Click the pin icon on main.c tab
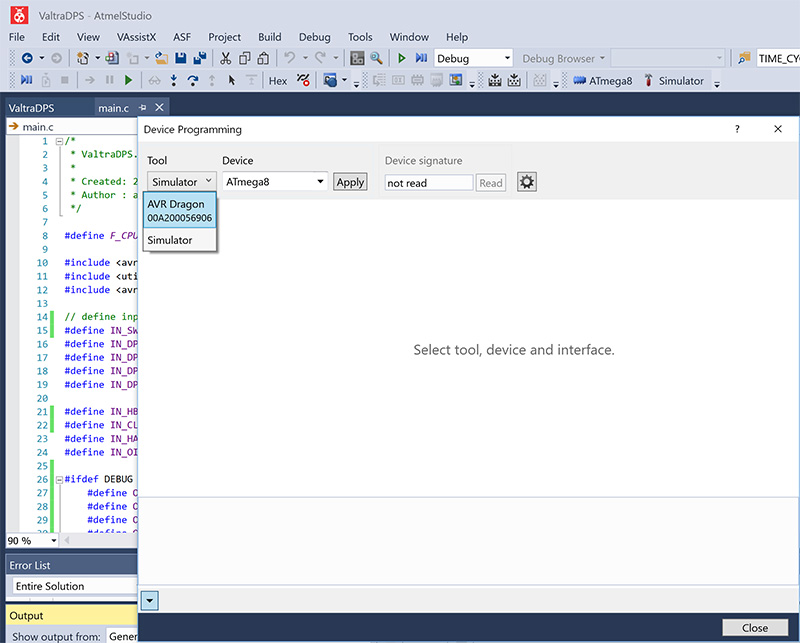800x643 pixels. pos(143,108)
